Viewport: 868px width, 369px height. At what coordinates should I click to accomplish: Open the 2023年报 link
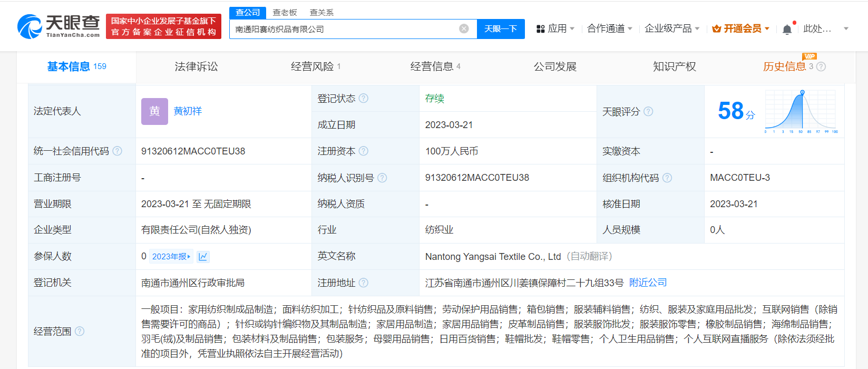[x=171, y=256]
